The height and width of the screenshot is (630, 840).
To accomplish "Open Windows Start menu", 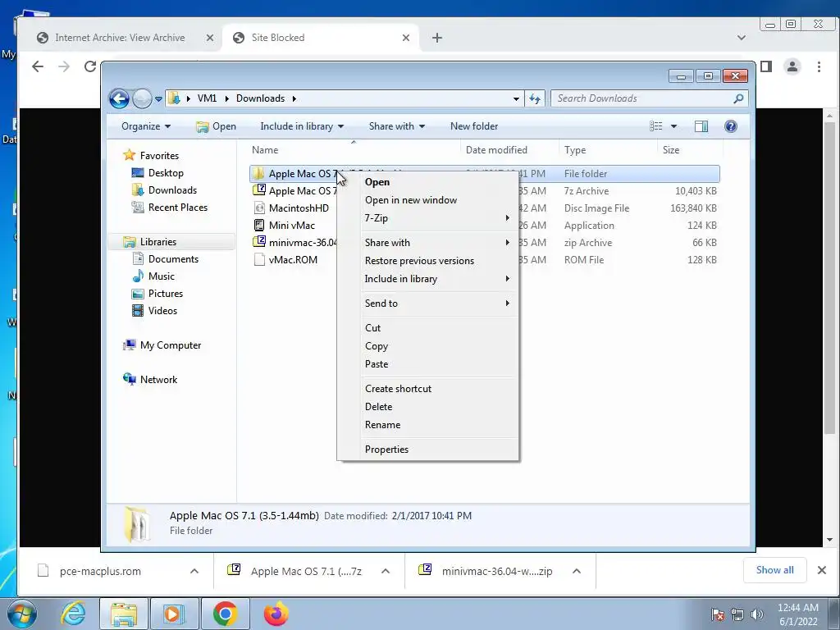I will tap(22, 614).
